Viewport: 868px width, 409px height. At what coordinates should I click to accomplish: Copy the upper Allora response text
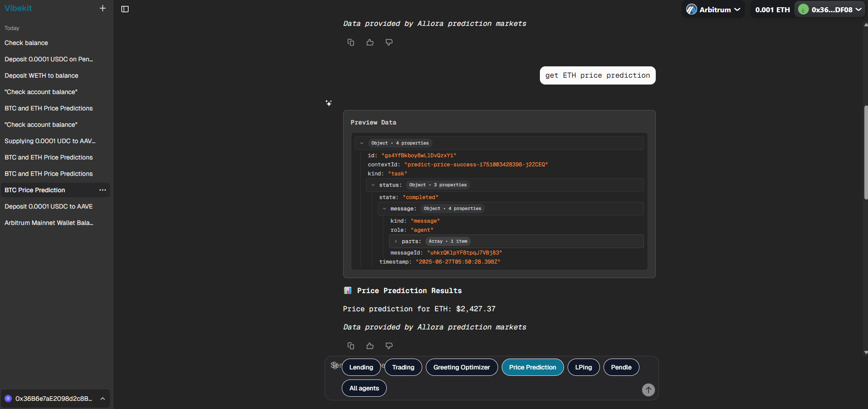point(351,42)
